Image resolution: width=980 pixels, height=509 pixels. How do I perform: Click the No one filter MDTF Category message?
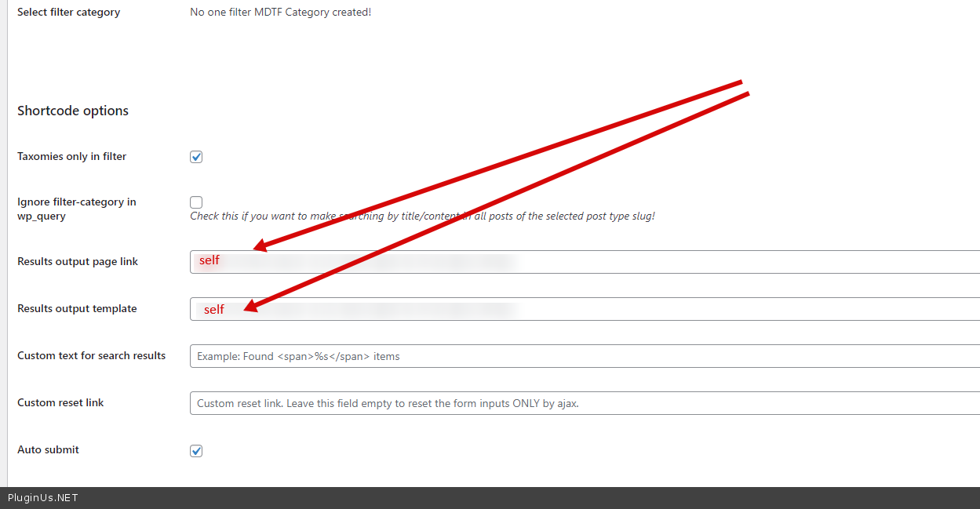[x=280, y=13]
